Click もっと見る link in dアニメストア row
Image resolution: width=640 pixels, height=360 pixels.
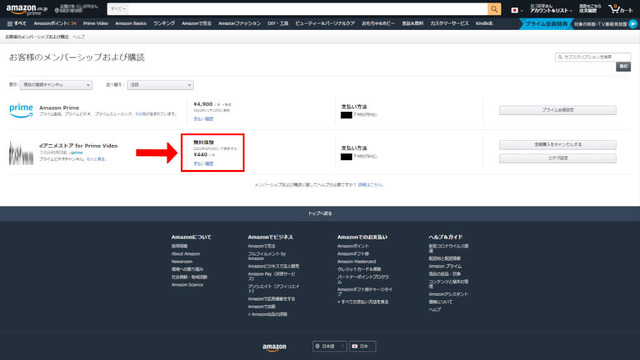coord(96,159)
